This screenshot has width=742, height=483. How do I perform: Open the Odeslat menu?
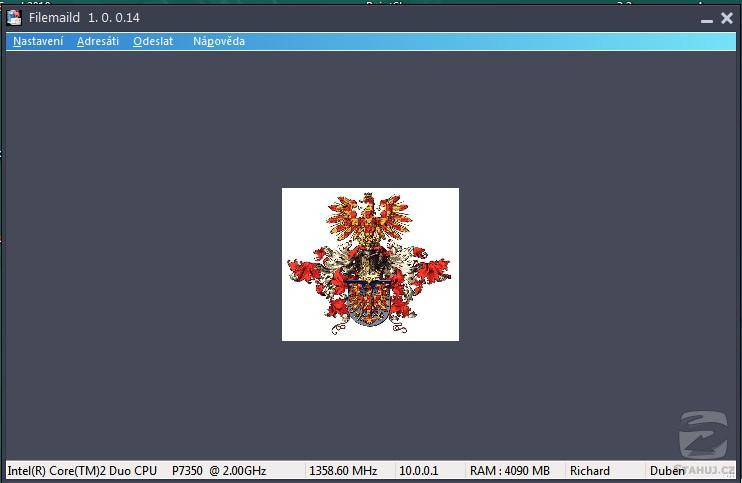(153, 41)
